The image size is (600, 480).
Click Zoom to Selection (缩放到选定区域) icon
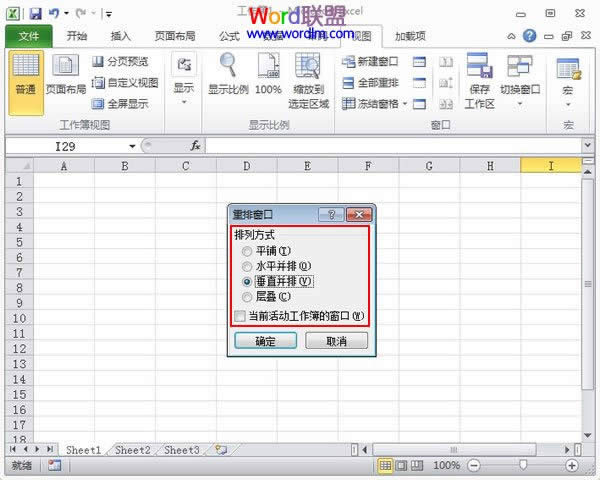pyautogui.click(x=308, y=80)
